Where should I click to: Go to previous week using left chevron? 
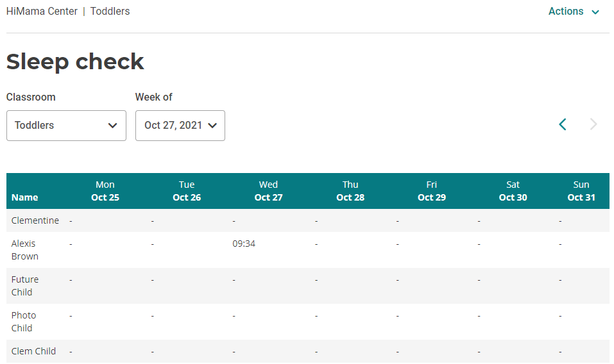pyautogui.click(x=563, y=124)
